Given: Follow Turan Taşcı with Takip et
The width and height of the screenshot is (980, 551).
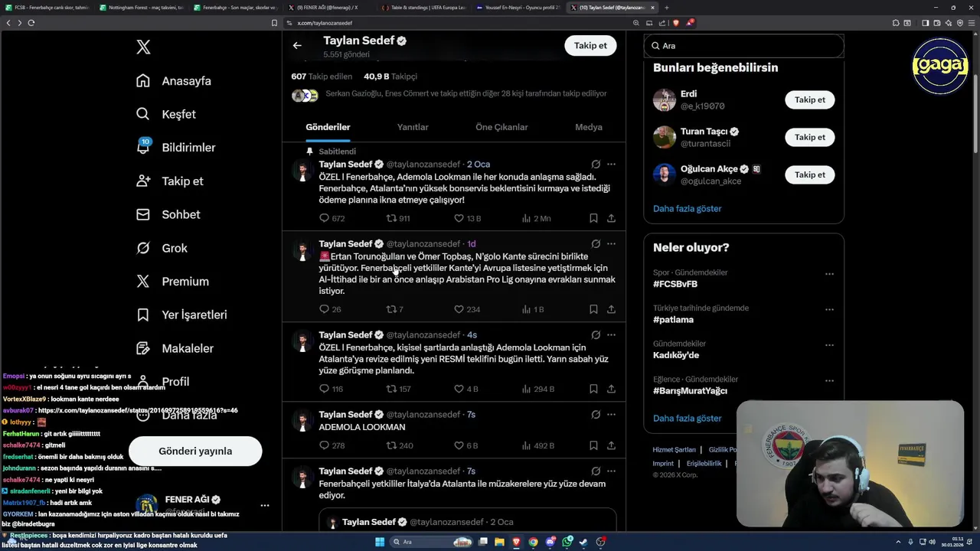Looking at the screenshot, I should [809, 137].
